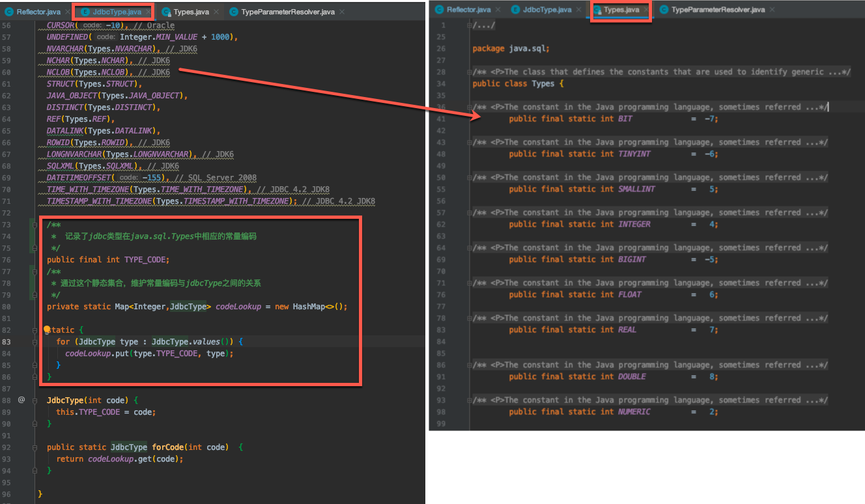Screen dimensions: 865x504
Task: Expand folded Javadoc above TINYINT constant
Action: click(470, 142)
